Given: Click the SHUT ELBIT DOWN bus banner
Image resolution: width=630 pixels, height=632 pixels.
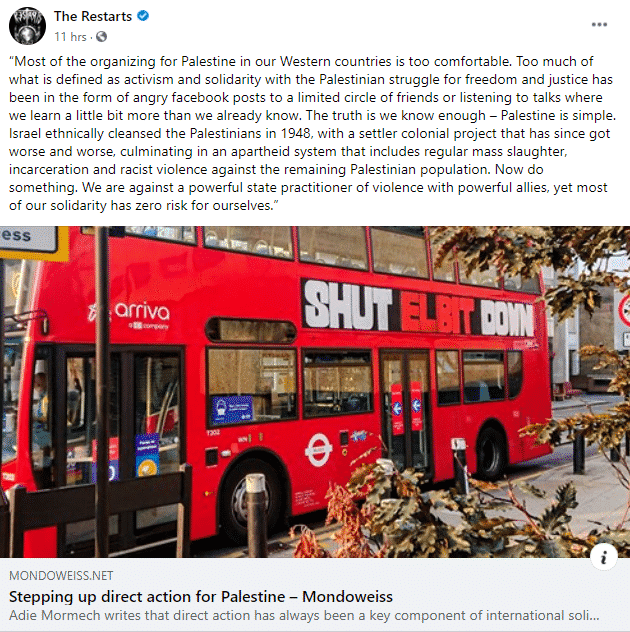Looking at the screenshot, I should click(419, 307).
